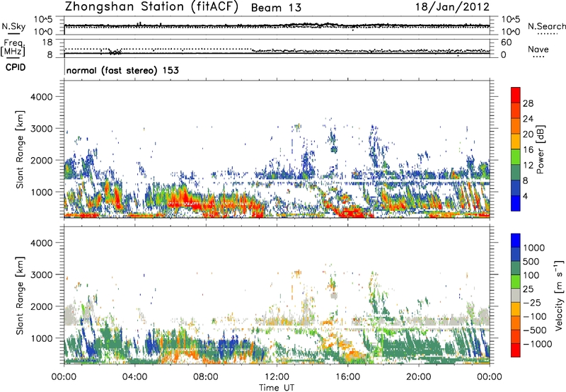Click the "Nave" legend label
The width and height of the screenshot is (566, 392).
[x=538, y=50]
